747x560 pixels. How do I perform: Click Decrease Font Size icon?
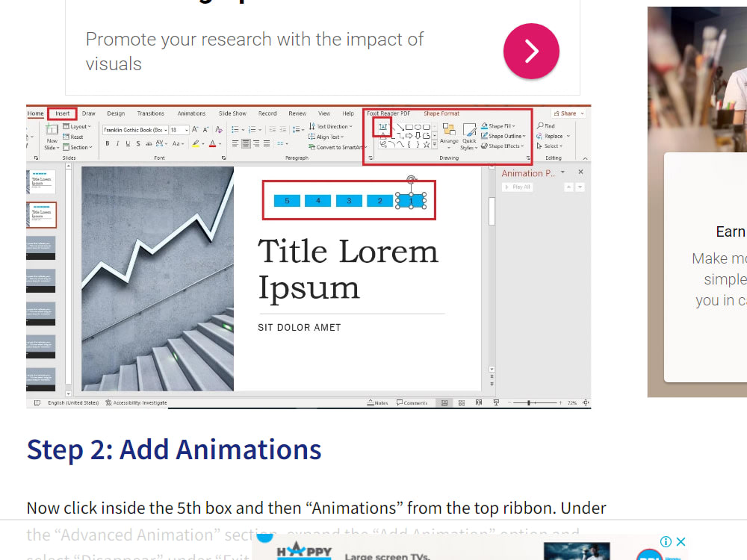(x=206, y=129)
